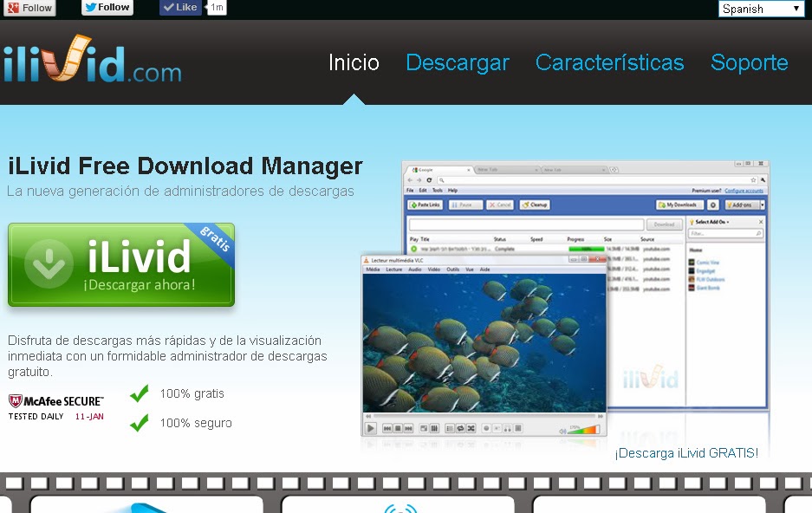Click My Downloads in the app screenshot
Image resolution: width=812 pixels, height=513 pixels.
tap(679, 205)
